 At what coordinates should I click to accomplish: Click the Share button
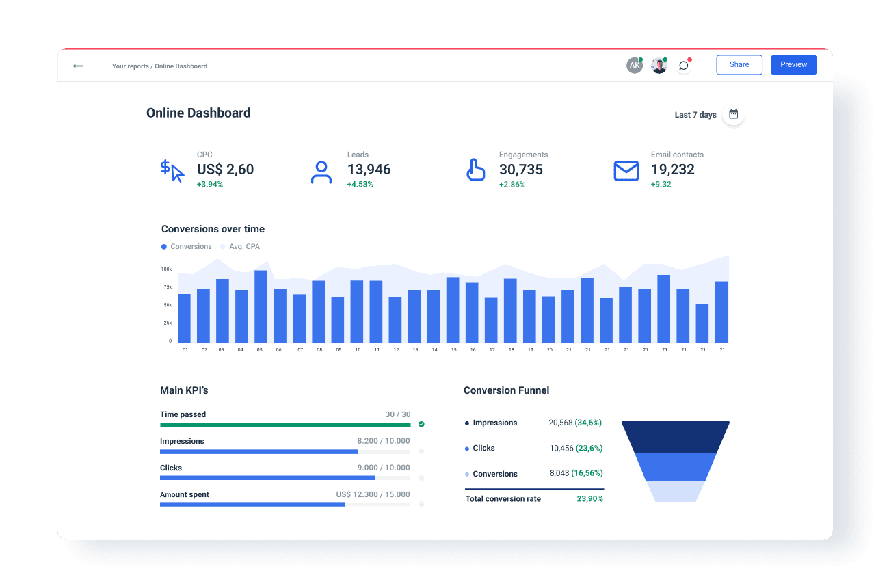[x=739, y=64]
